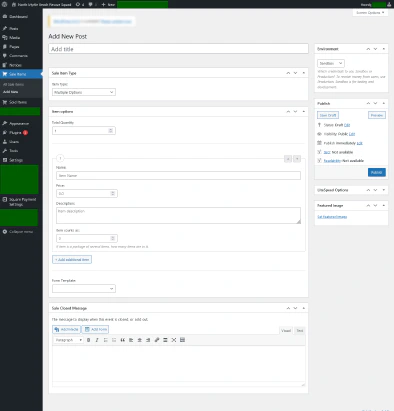The image size is (394, 411).
Task: Open Square Payment Settings in sidebar
Action: pyautogui.click(x=21, y=202)
